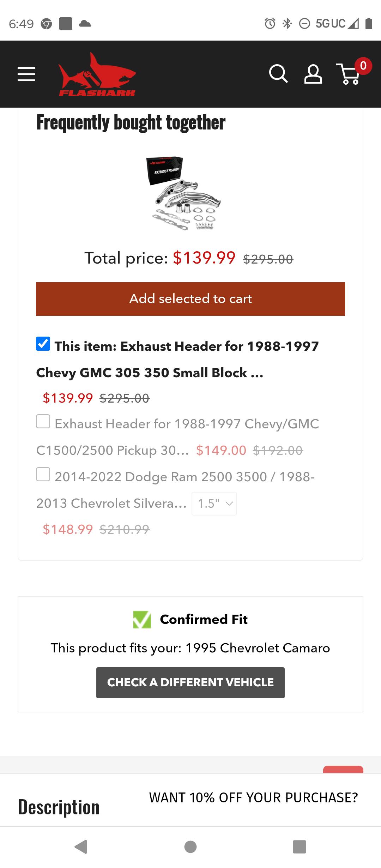The width and height of the screenshot is (381, 868).
Task: Open the account profile icon
Action: [313, 74]
